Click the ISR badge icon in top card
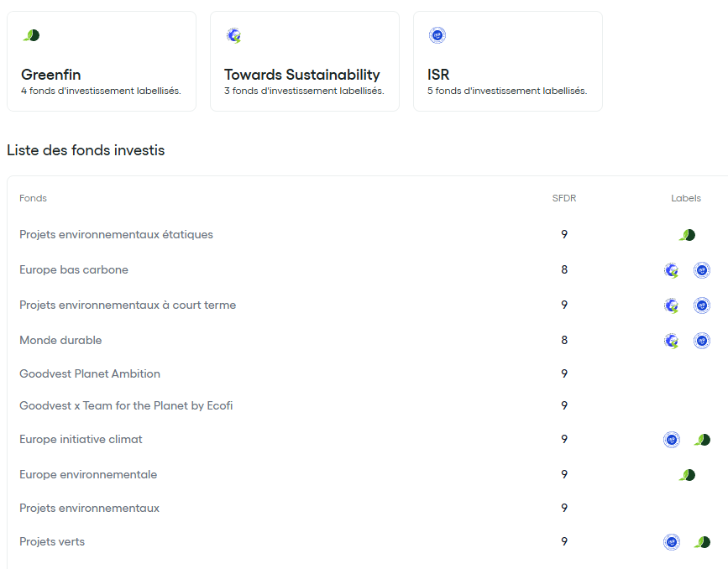This screenshot has width=728, height=569. tap(437, 35)
